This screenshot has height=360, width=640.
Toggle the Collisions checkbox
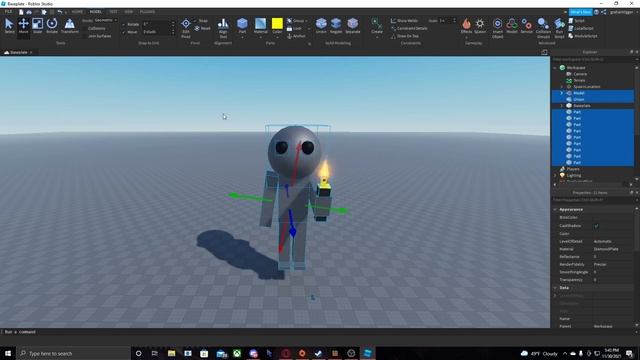[85, 29]
